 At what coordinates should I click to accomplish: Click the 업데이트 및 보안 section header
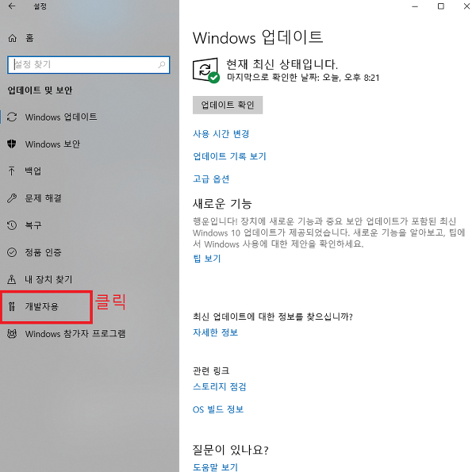[40, 90]
